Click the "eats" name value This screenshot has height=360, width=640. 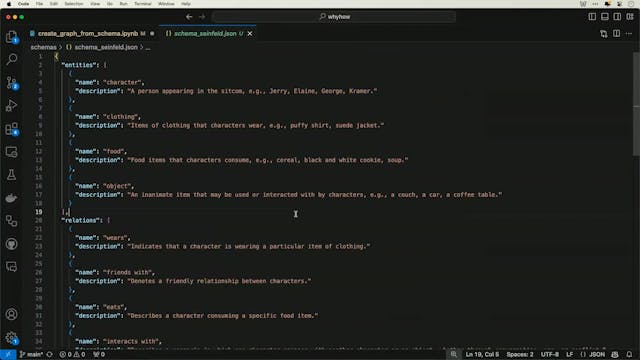[113, 307]
